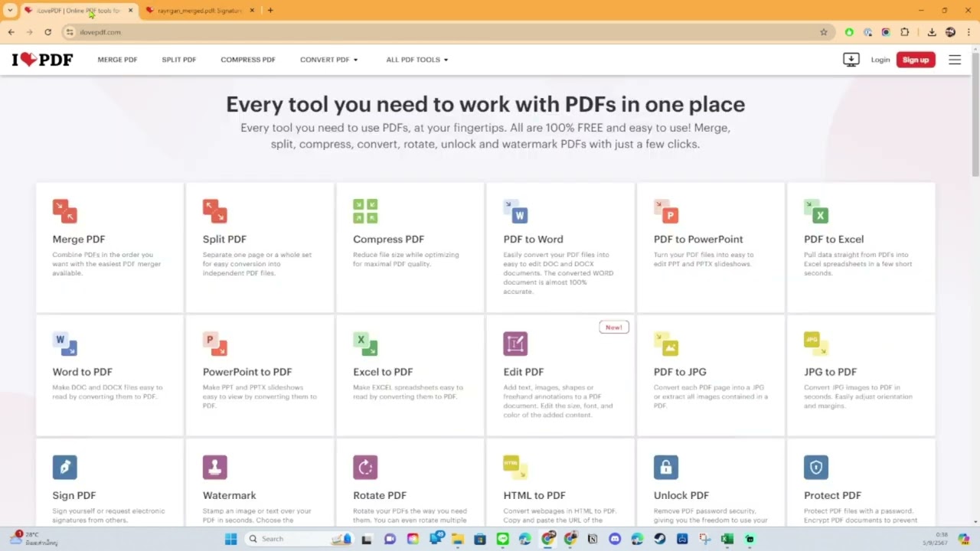Open the Split PDF tool icon

point(215,210)
